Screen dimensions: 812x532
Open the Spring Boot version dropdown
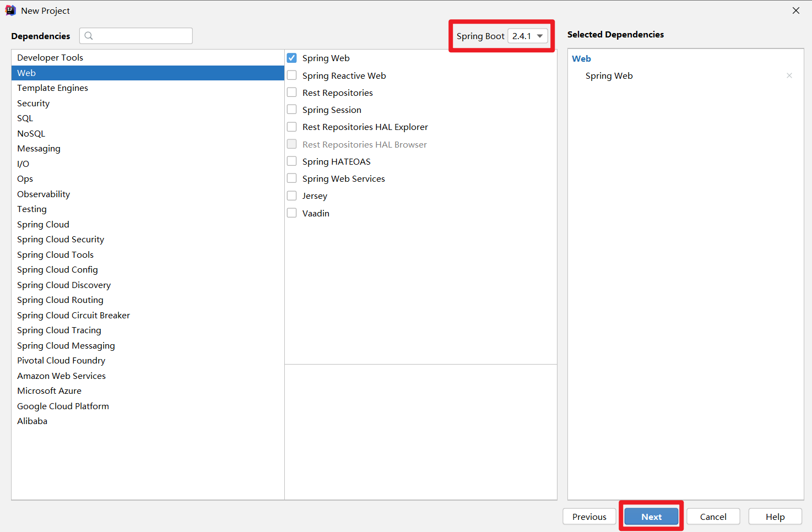(528, 36)
